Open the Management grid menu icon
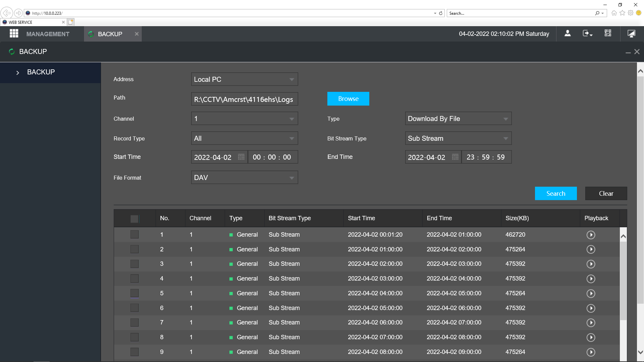 tap(14, 34)
